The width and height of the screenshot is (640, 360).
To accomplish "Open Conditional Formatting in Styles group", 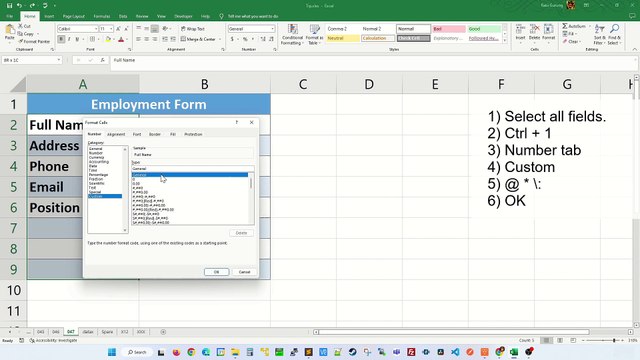I will coord(292,34).
